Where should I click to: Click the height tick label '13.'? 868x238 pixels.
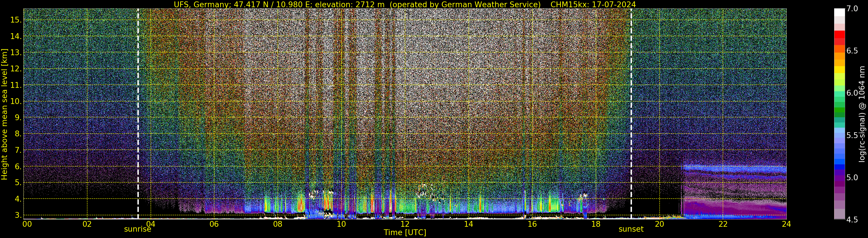click(16, 53)
